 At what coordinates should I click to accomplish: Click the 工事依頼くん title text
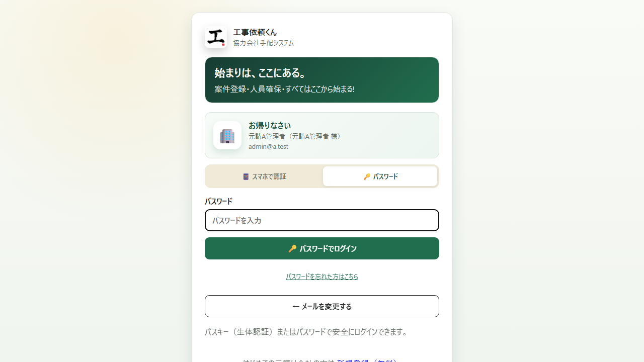pyautogui.click(x=255, y=32)
